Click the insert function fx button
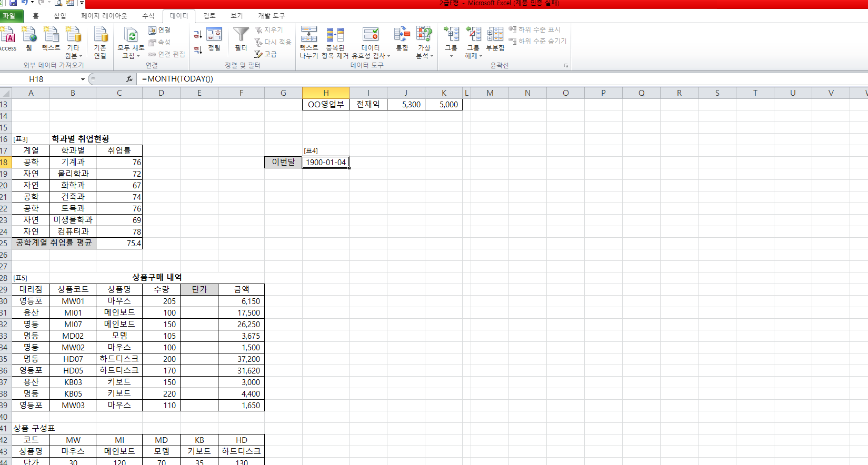The image size is (868, 465). click(x=129, y=79)
